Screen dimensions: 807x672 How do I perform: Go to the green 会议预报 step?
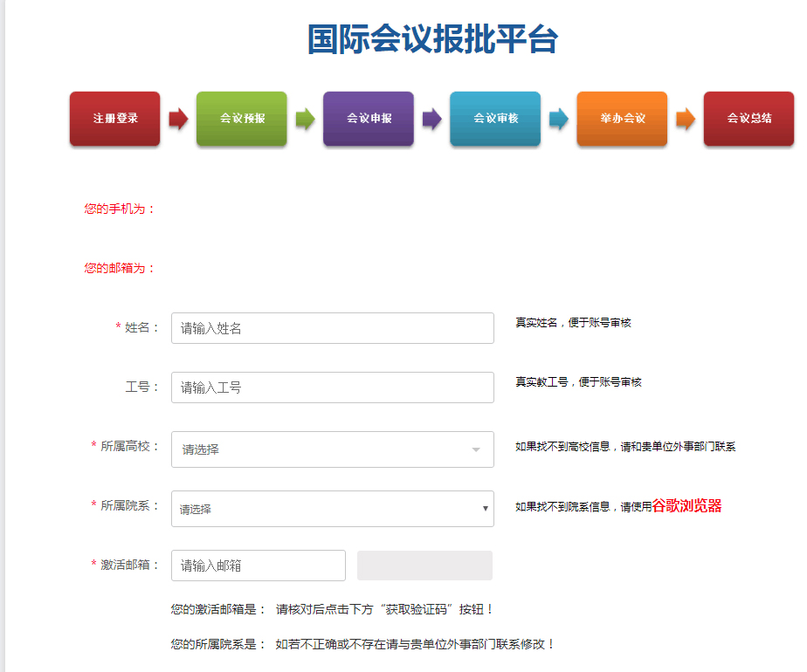(x=242, y=119)
